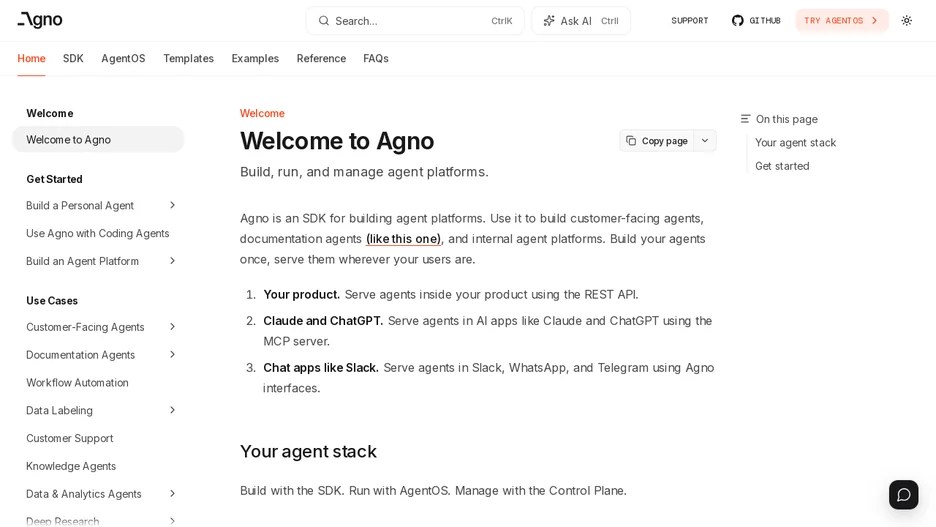Click the Try AgentOS button

coord(842,20)
